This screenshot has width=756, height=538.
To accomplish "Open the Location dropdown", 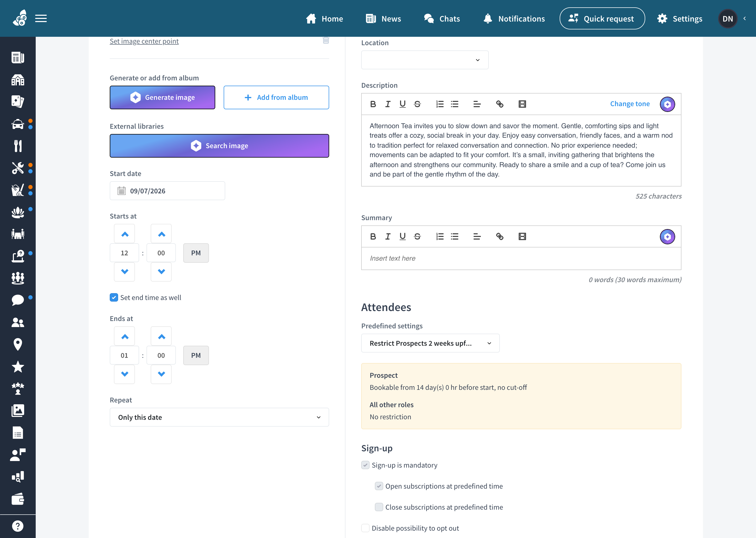I will click(425, 60).
